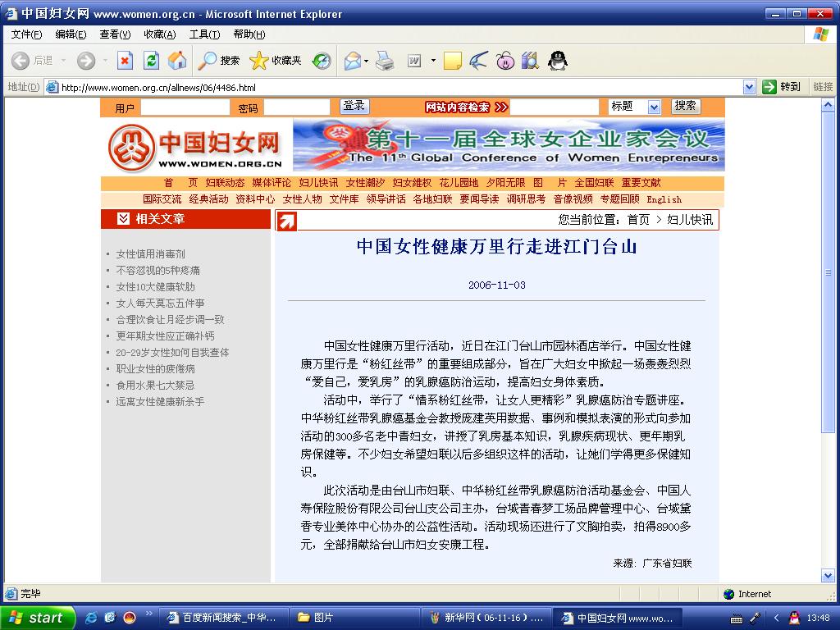Click the Refresh page icon
The width and height of the screenshot is (840, 630).
point(152,61)
